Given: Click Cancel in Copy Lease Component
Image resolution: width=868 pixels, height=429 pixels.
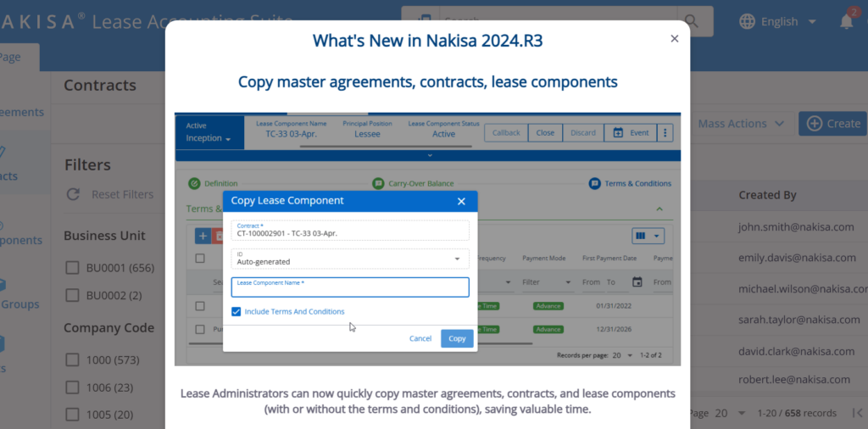Looking at the screenshot, I should tap(420, 338).
